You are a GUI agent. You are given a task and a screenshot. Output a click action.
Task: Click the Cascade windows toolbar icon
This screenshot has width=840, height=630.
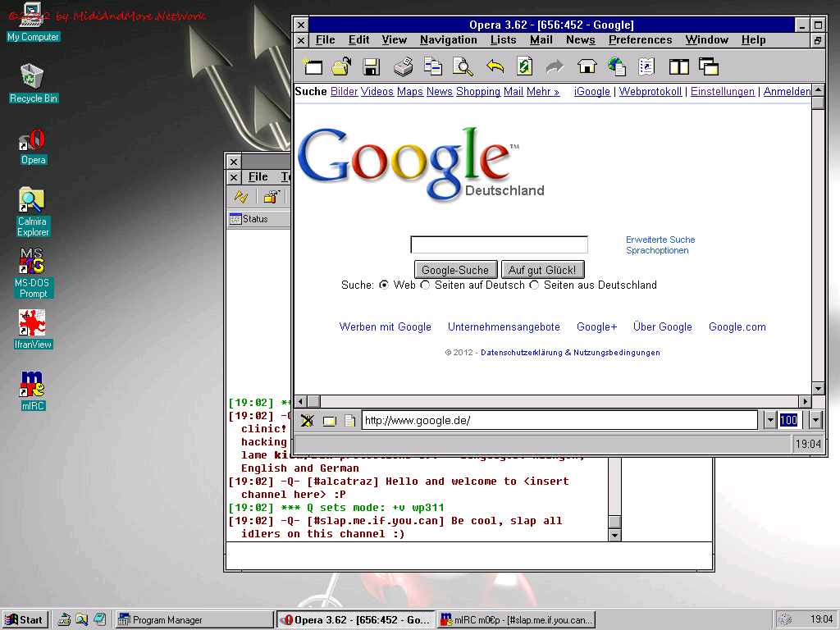tap(708, 66)
